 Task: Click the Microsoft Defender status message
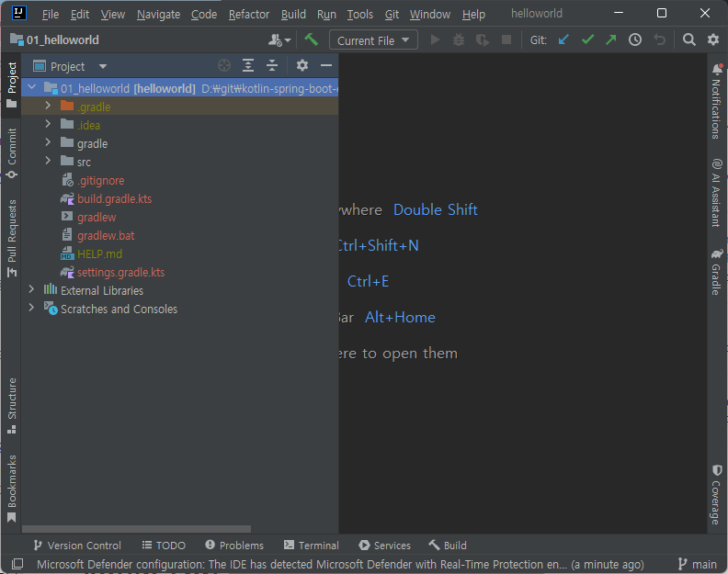pos(340,564)
